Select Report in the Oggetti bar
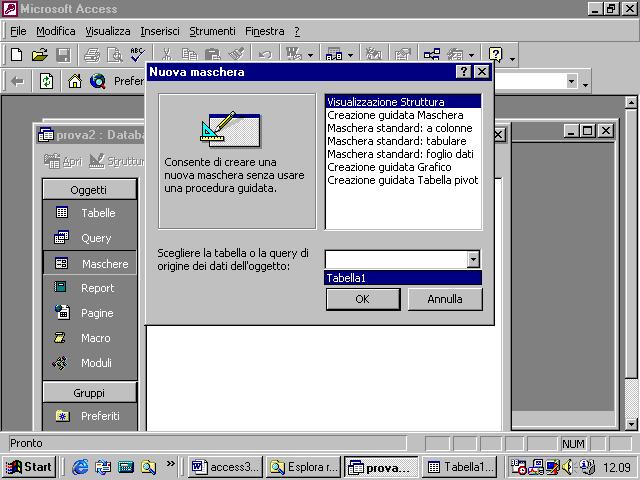The height and width of the screenshot is (480, 640). pos(90,288)
